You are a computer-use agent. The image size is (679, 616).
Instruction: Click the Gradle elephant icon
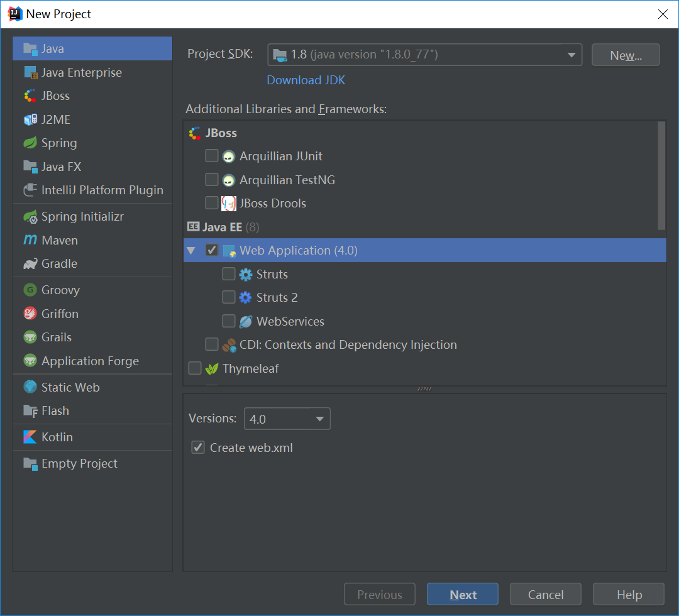pyautogui.click(x=30, y=263)
